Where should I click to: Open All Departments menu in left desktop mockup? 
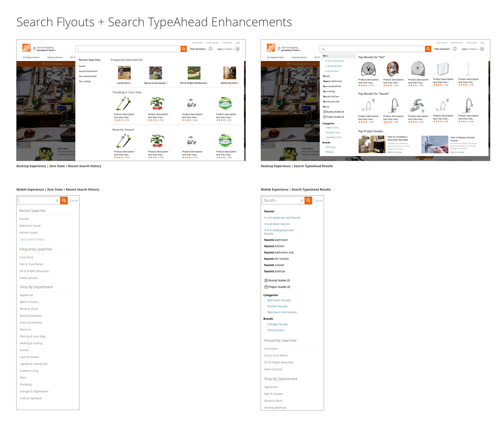click(x=31, y=57)
